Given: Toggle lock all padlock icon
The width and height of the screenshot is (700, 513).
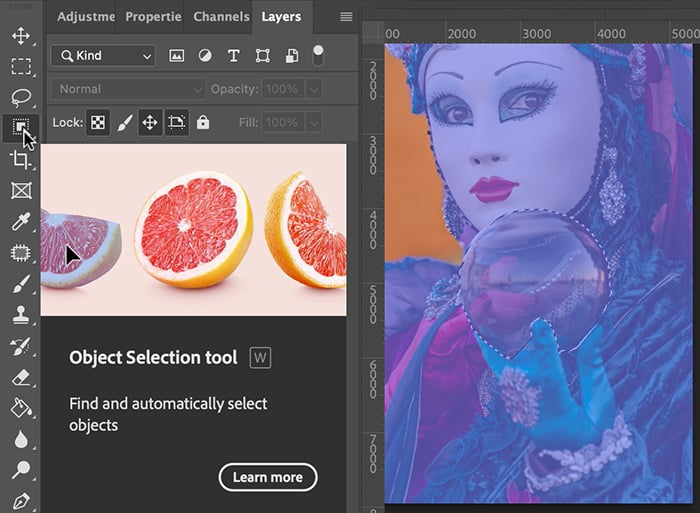Looking at the screenshot, I should pyautogui.click(x=203, y=122).
